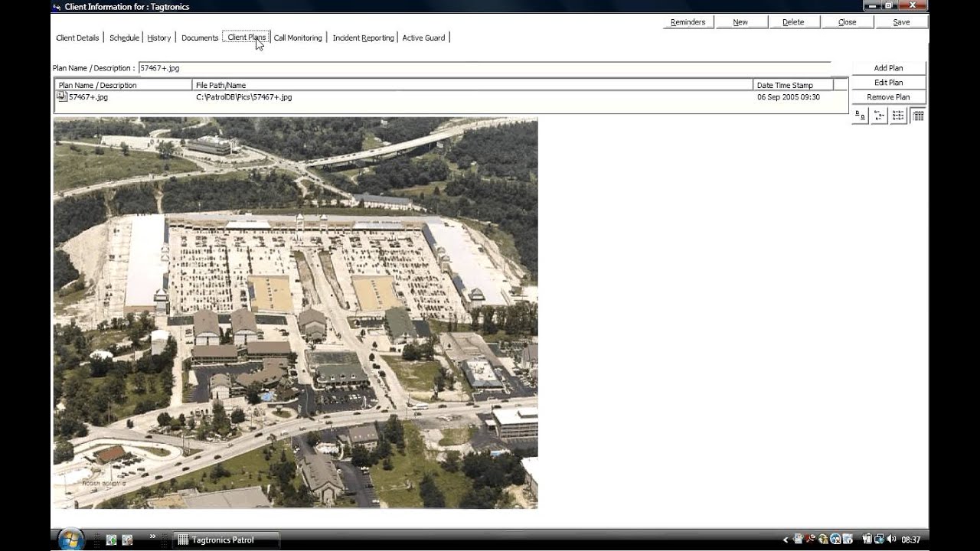
Task: Switch to list view mode
Action: [899, 116]
